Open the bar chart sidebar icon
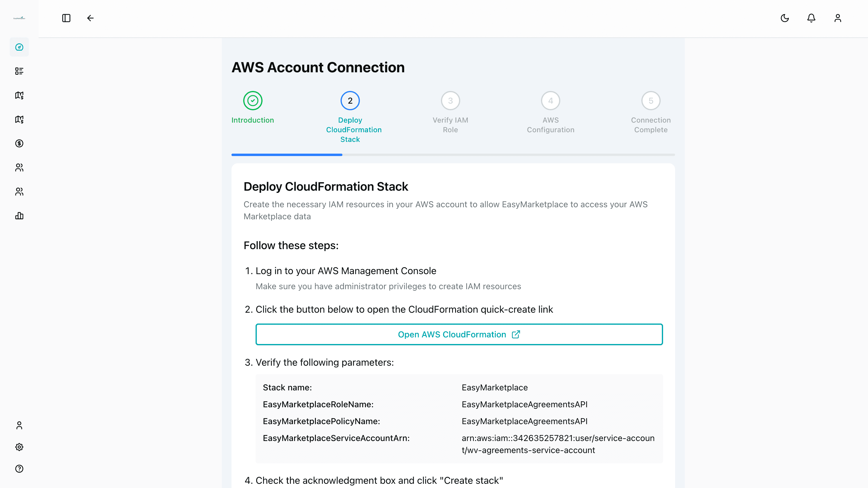 tap(19, 216)
